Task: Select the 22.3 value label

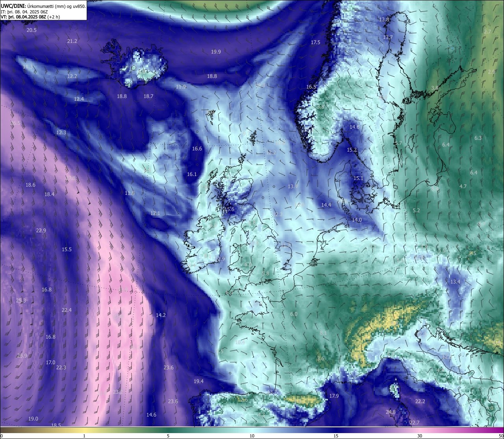Action: (x=61, y=367)
